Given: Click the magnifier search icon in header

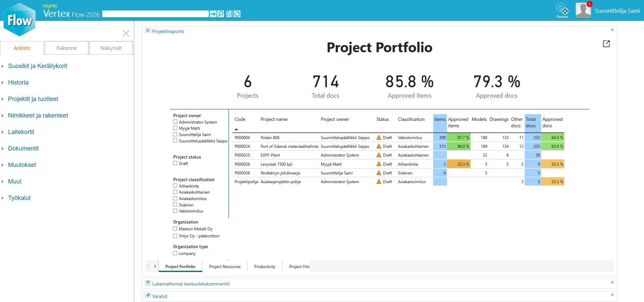Looking at the screenshot, I should pos(221,14).
